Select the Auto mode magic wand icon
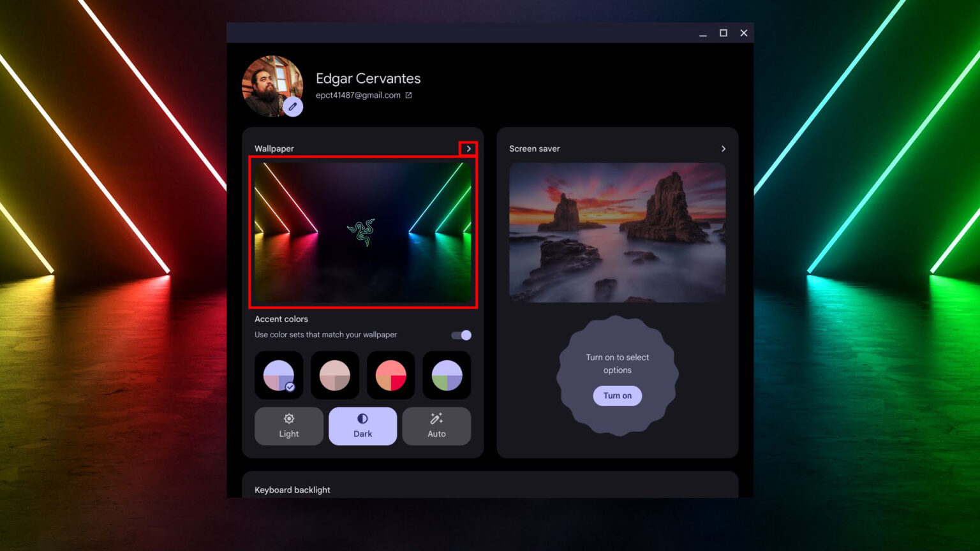The width and height of the screenshot is (980, 551). pos(436,418)
